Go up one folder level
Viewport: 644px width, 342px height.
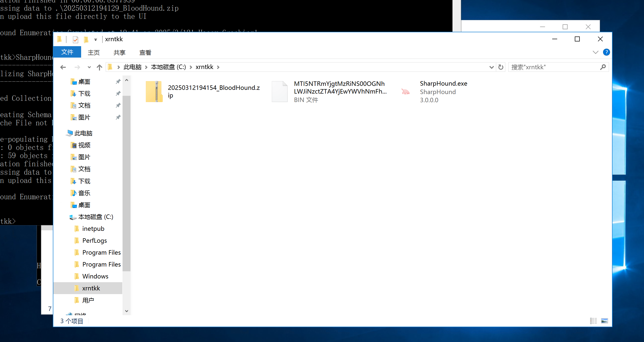coord(99,67)
